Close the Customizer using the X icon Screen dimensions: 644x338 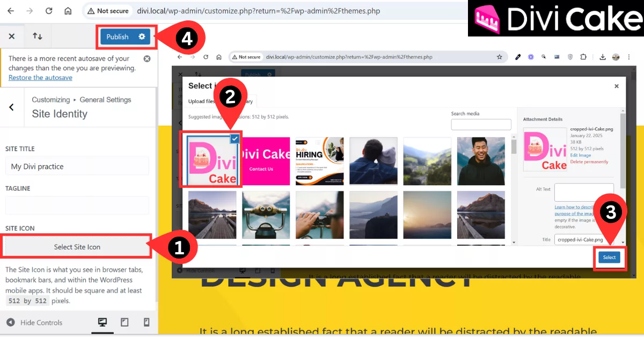click(x=12, y=36)
